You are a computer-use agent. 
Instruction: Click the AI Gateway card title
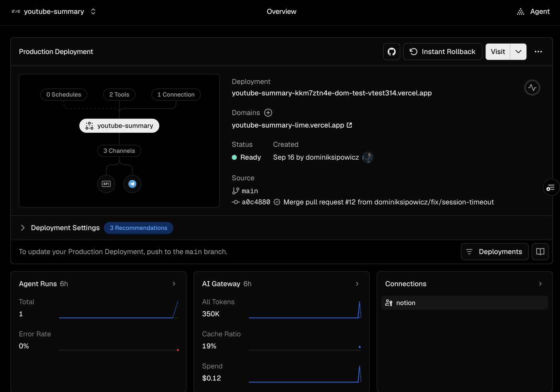click(x=221, y=284)
